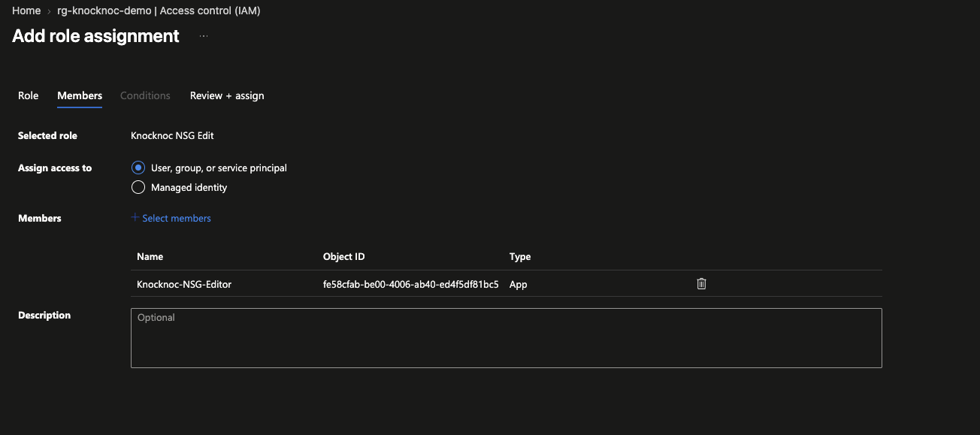Open the Members tab
Screen dimensions: 980x435
click(x=80, y=95)
